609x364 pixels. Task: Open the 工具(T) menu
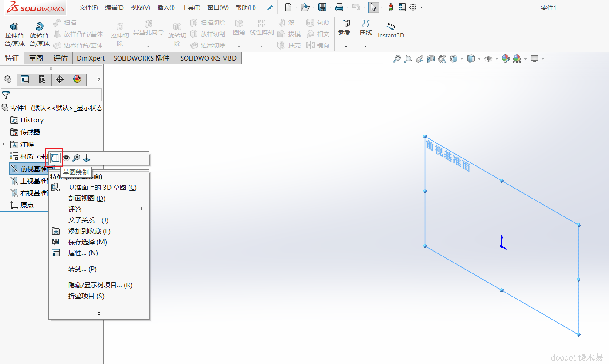[x=191, y=7]
